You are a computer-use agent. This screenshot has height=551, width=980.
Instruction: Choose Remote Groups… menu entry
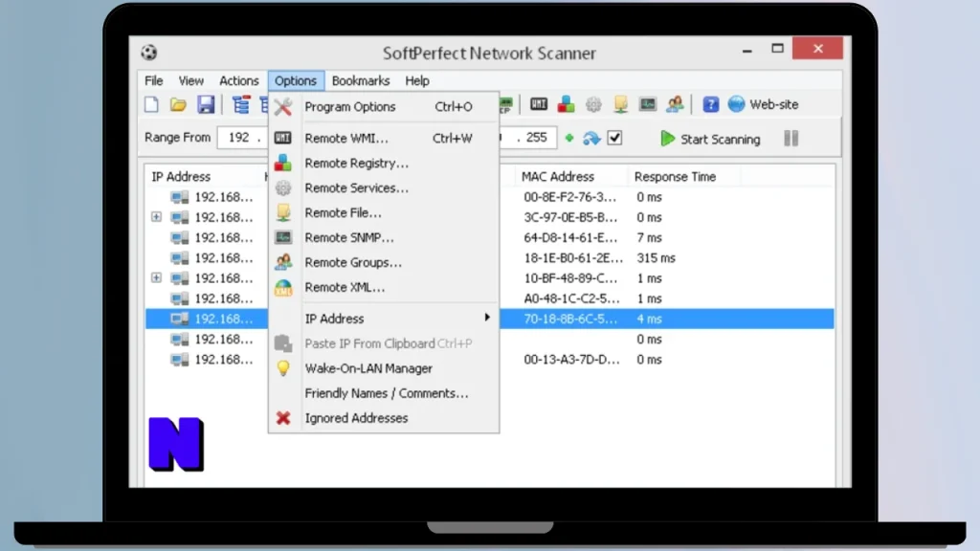384,262
